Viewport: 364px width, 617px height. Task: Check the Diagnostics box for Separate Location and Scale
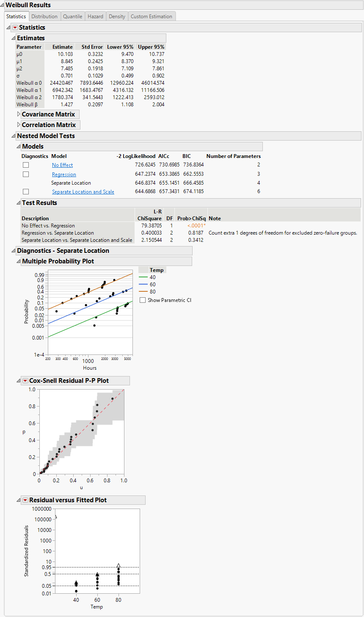click(25, 191)
